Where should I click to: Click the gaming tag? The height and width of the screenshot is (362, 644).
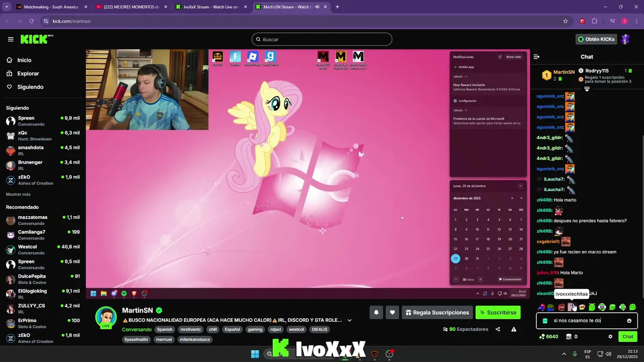click(x=255, y=329)
